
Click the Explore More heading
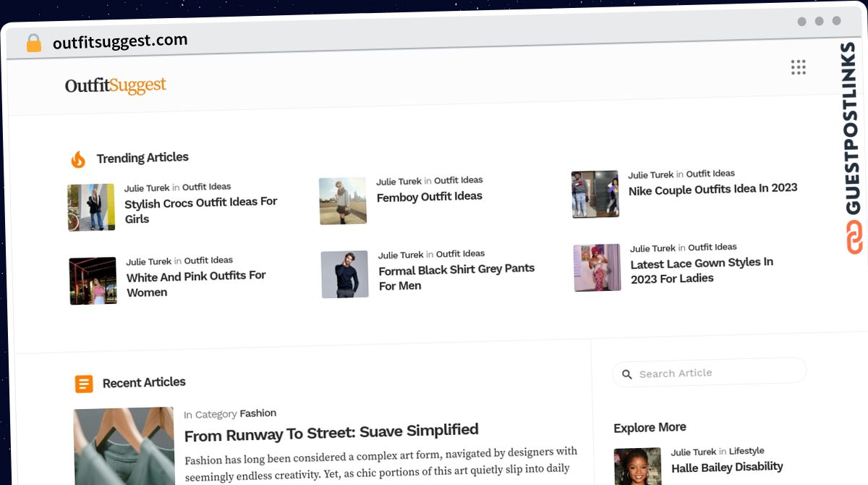click(650, 428)
